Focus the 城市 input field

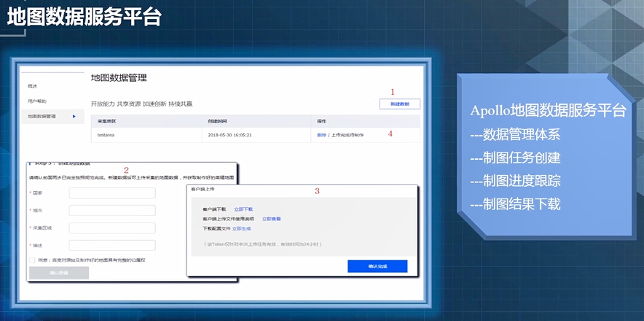112,210
